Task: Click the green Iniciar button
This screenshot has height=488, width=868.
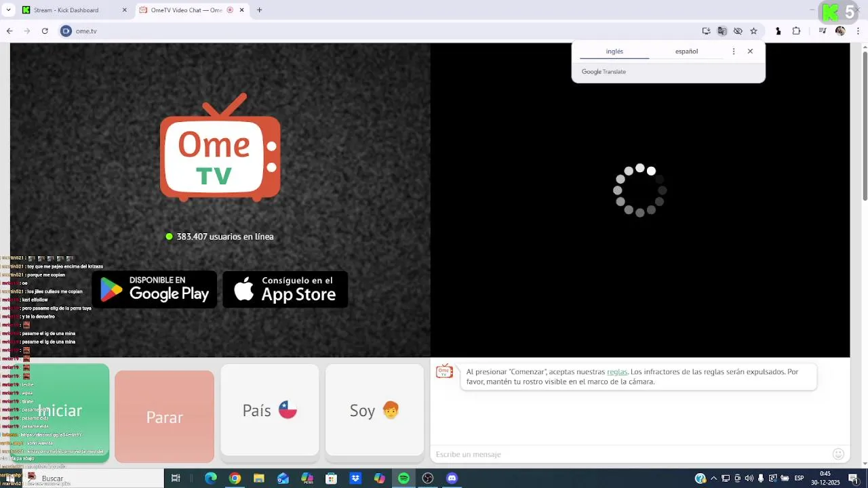Action: (x=60, y=413)
